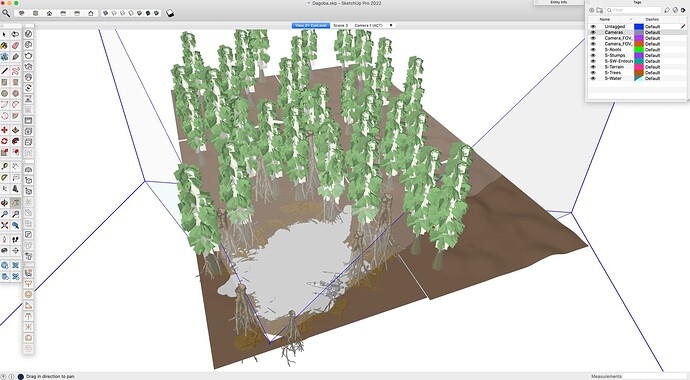
Task: Open the scene tabs overflow arrow
Action: pos(391,26)
